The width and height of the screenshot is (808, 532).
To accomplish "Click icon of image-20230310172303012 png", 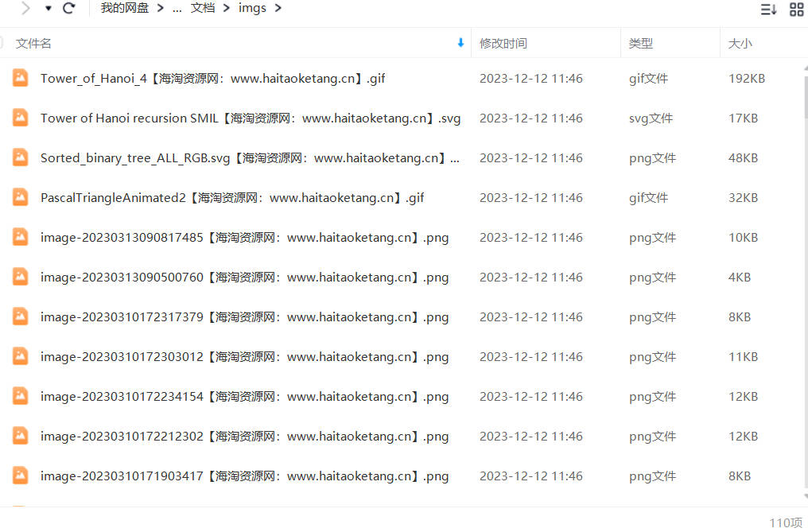I will point(20,355).
